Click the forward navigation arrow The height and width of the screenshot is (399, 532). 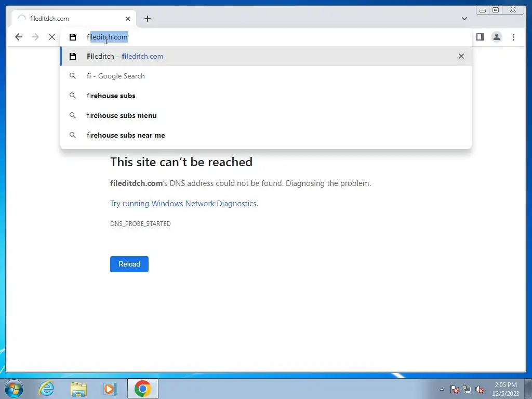pos(35,37)
